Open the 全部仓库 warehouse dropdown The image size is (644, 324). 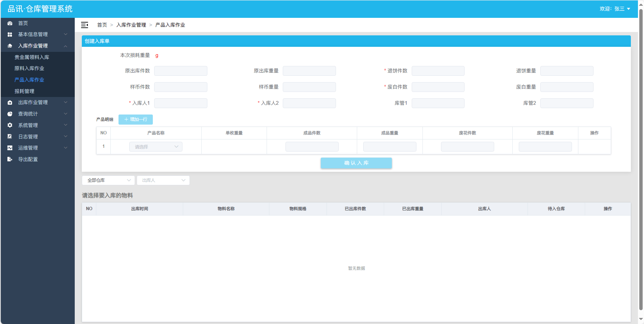[x=108, y=181]
